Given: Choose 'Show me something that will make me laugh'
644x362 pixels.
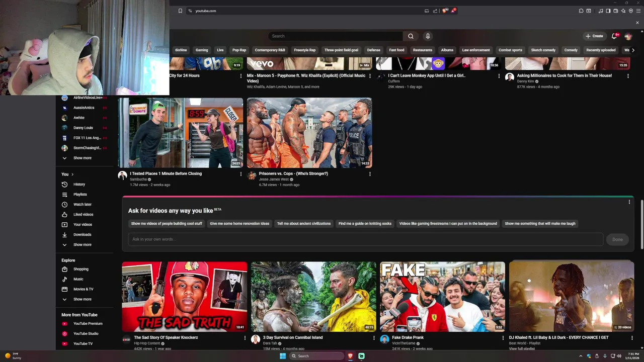Looking at the screenshot, I should coord(540,224).
